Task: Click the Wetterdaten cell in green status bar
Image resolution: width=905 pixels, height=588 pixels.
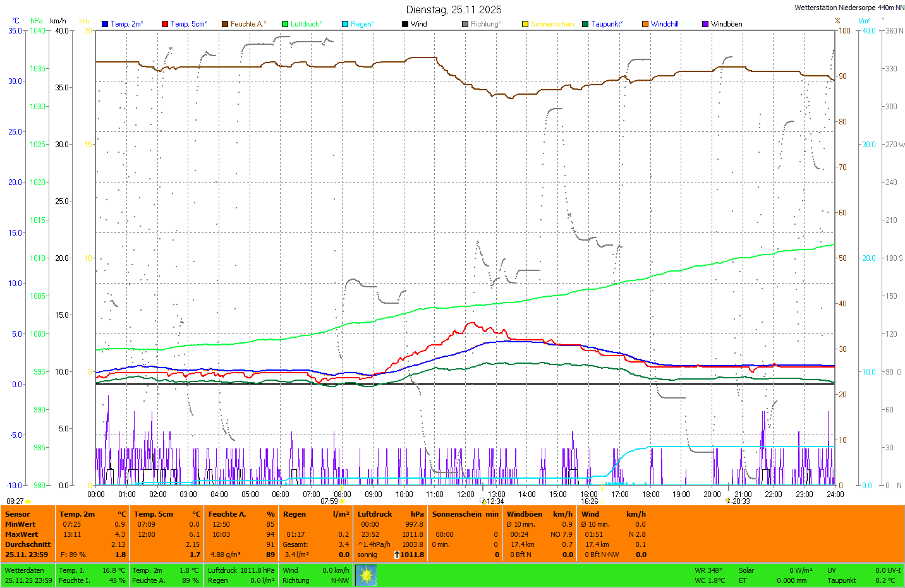Action: 24,570
